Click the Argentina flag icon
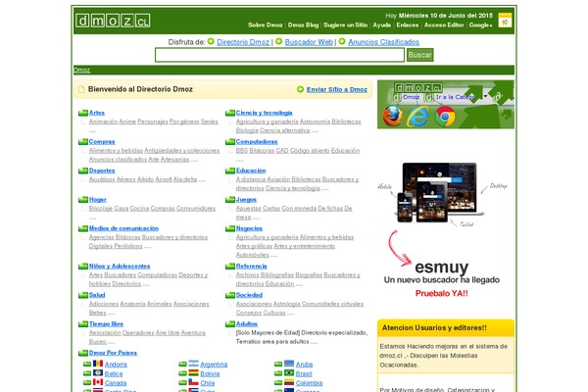Image resolution: width=588 pixels, height=392 pixels. point(193,364)
